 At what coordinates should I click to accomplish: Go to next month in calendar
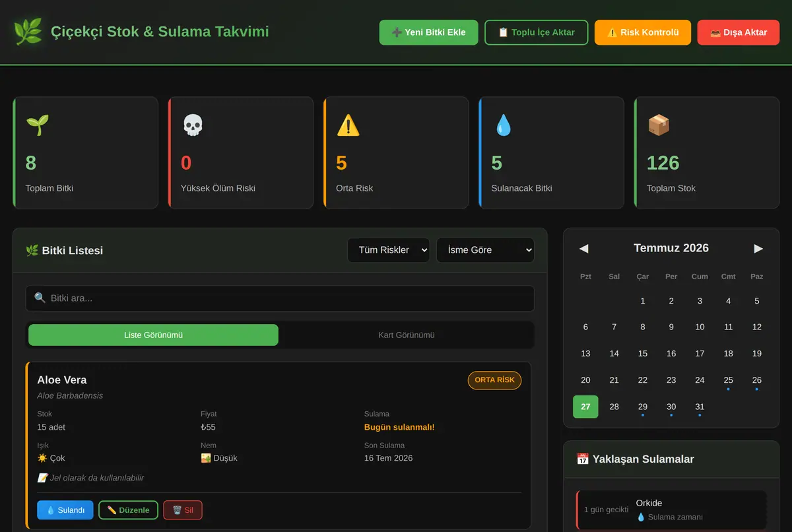coord(758,248)
